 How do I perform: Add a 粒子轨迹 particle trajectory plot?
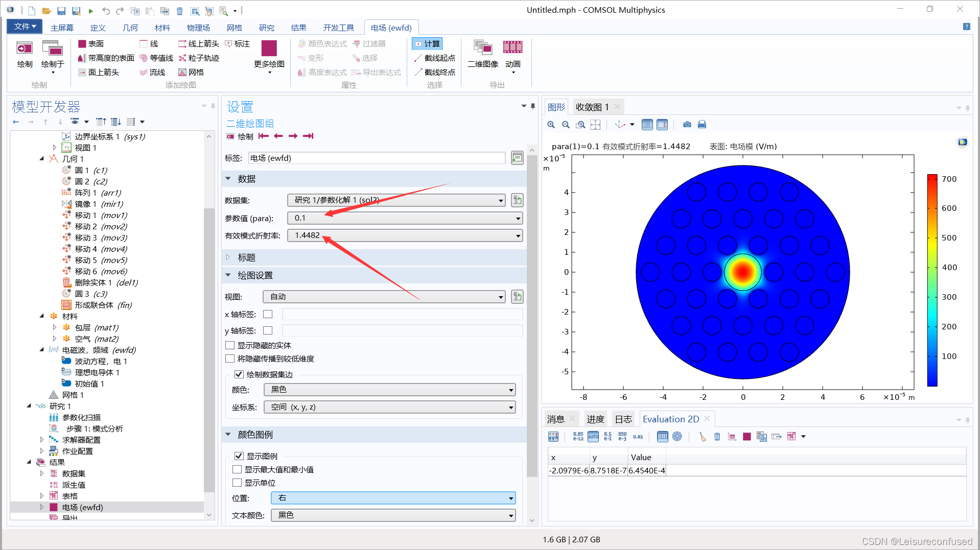coord(199,58)
